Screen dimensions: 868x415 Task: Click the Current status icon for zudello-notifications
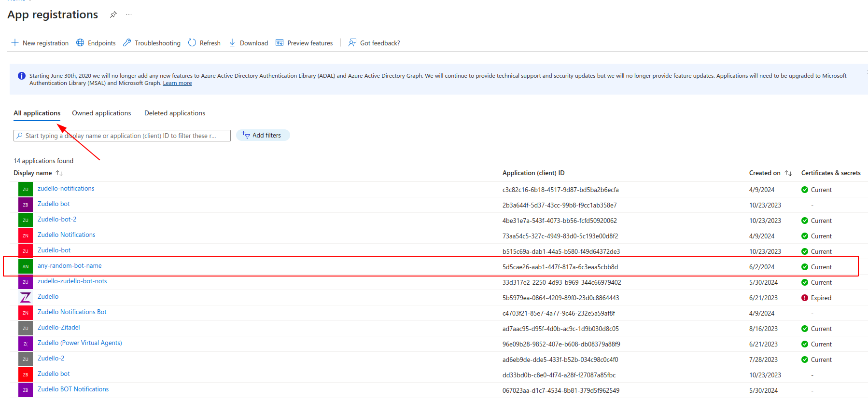pos(805,190)
